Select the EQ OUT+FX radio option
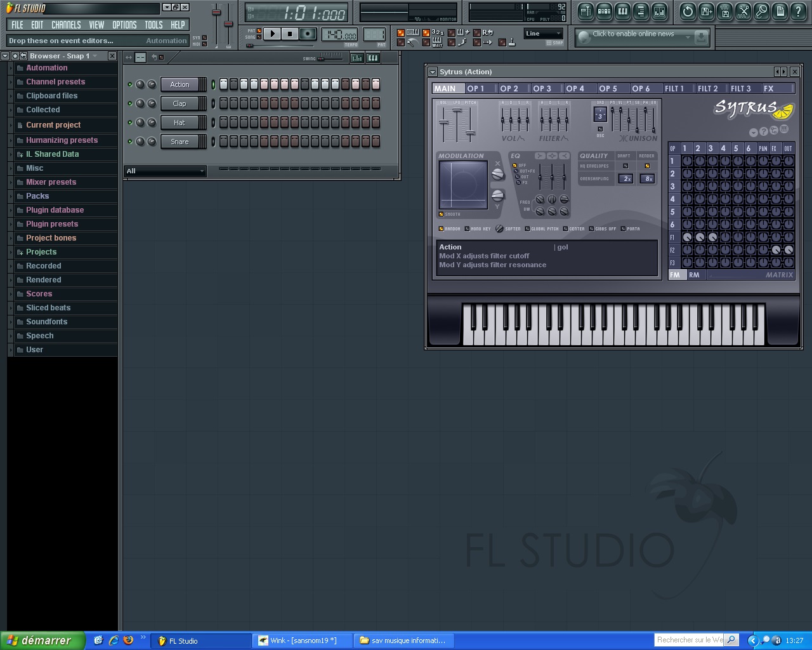The height and width of the screenshot is (650, 812). [x=516, y=171]
